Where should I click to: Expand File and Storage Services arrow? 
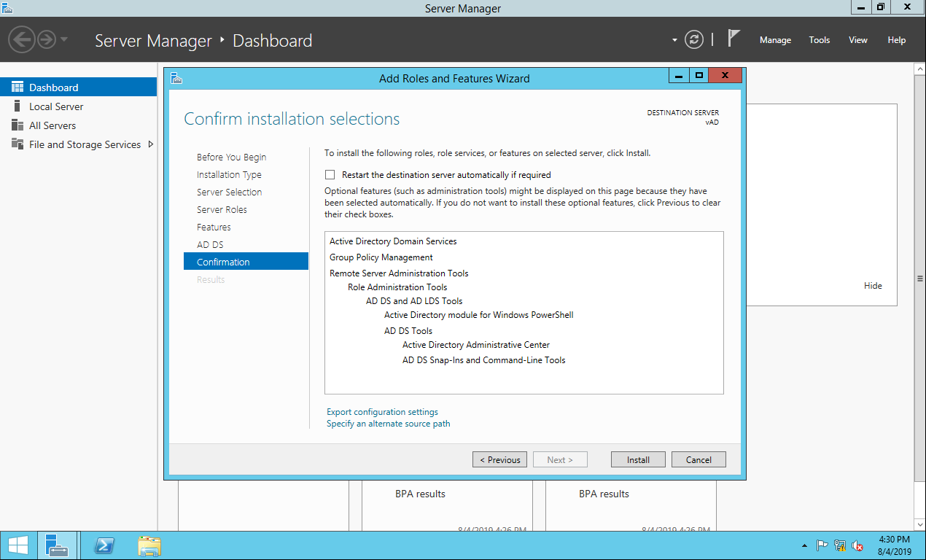pos(151,144)
